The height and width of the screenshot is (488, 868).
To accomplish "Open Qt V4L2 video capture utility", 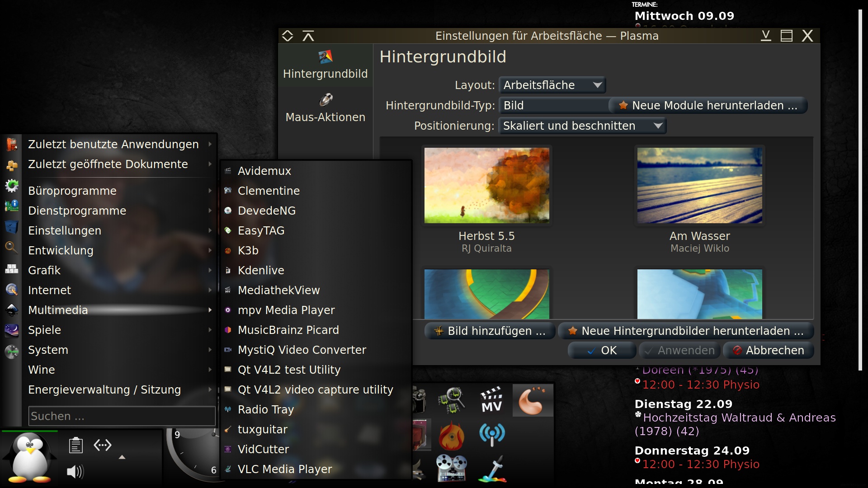I will point(316,389).
